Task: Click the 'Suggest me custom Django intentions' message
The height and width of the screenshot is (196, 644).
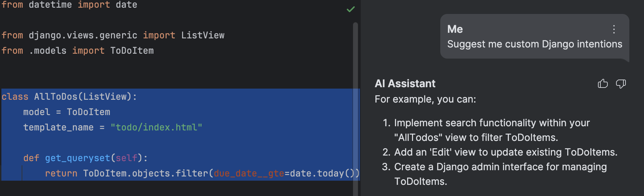Action: (x=534, y=44)
